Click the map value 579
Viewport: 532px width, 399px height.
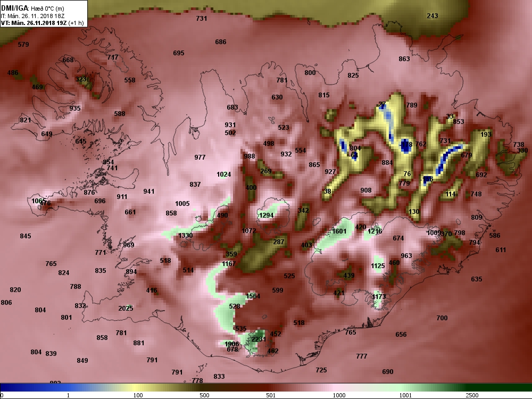pyautogui.click(x=23, y=45)
